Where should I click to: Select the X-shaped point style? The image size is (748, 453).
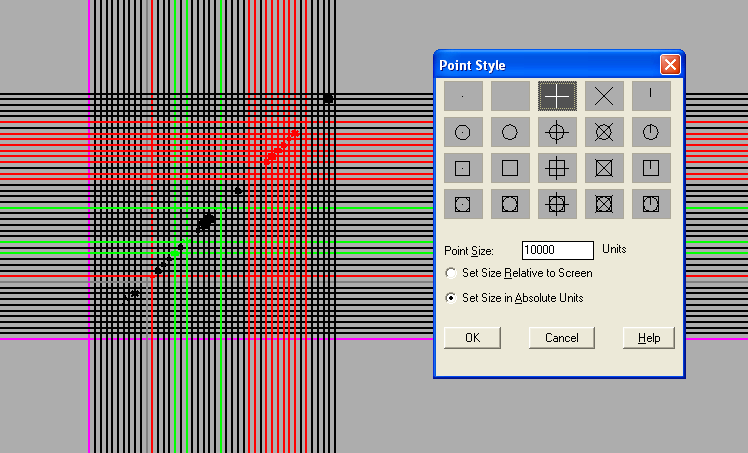(x=604, y=96)
